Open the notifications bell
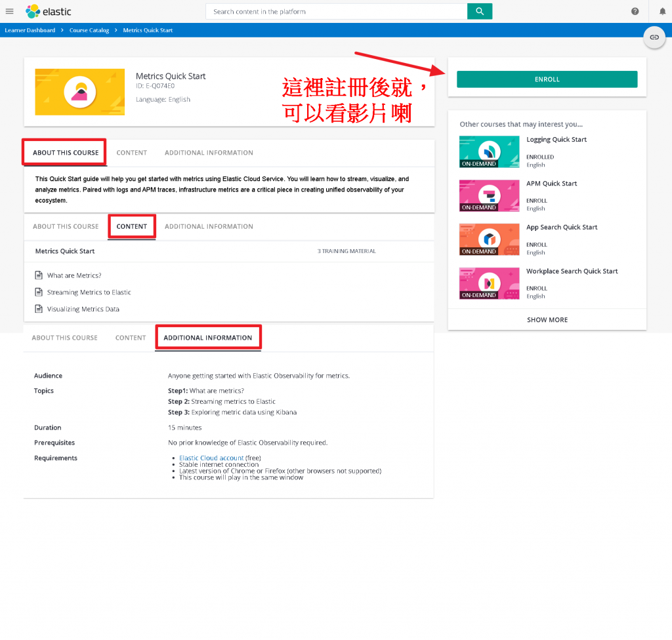This screenshot has width=672, height=640. 662,12
